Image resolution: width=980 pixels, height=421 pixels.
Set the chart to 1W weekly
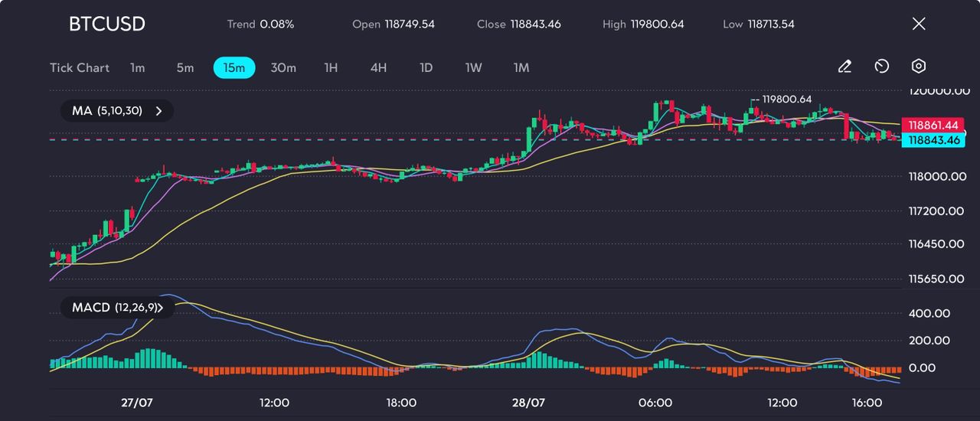[474, 68]
